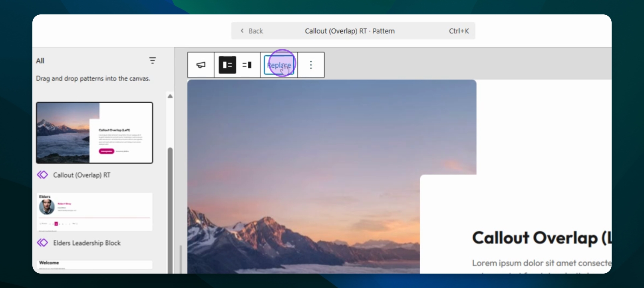Click the Callout megaphone block icon

(x=201, y=65)
